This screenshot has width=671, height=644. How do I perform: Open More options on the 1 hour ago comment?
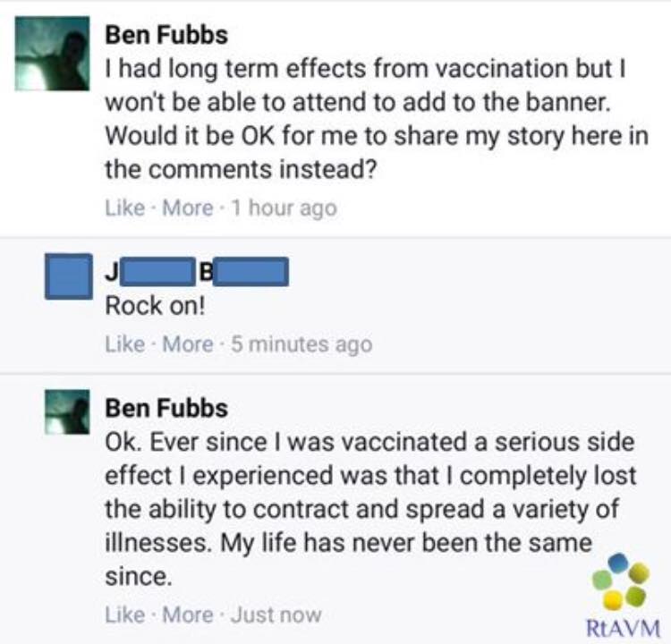pyautogui.click(x=188, y=208)
